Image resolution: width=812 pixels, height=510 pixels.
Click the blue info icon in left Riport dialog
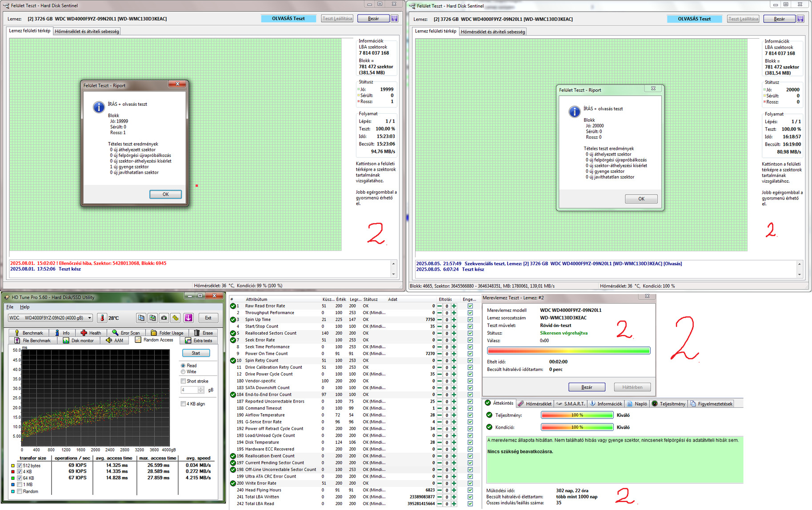(x=99, y=107)
